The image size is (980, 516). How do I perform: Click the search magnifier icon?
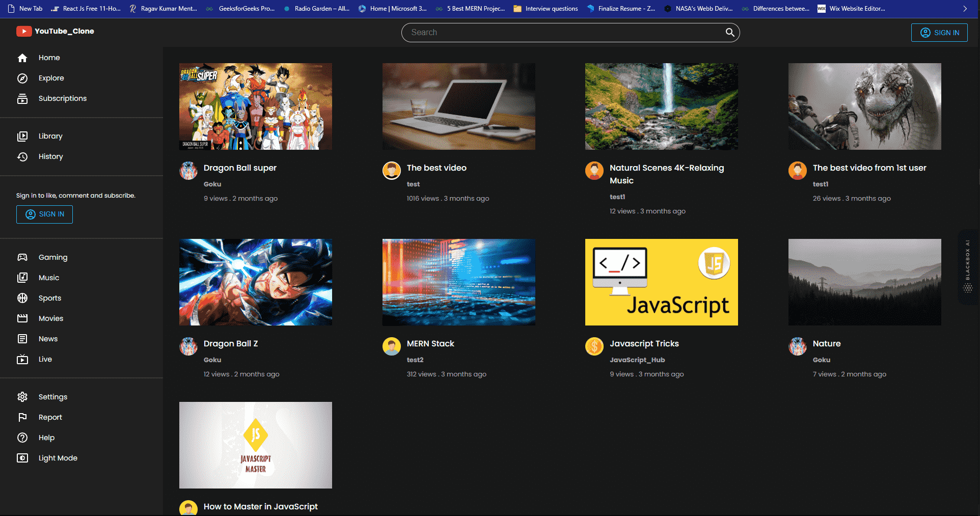tap(730, 33)
